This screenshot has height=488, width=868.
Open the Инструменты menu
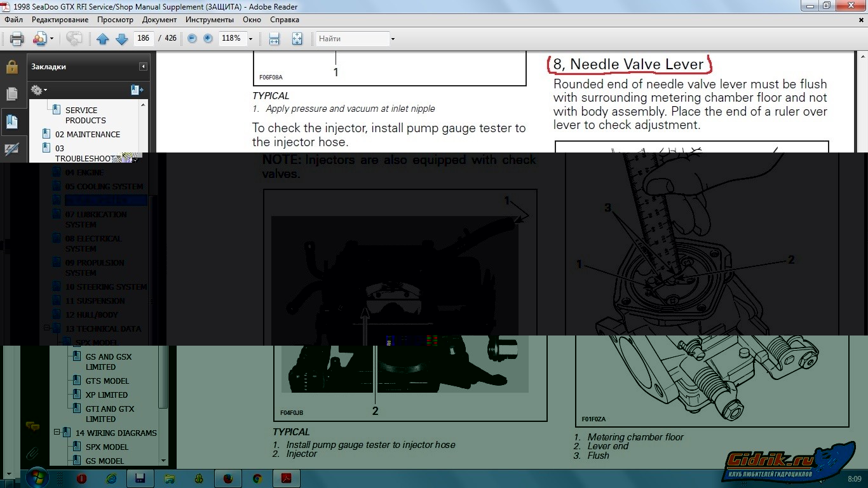210,20
